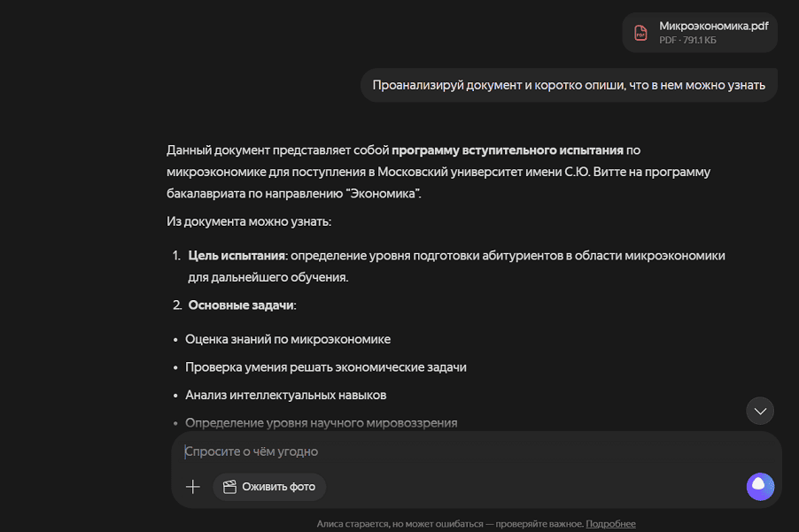The width and height of the screenshot is (799, 532).
Task: Click the Оживить фото button label
Action: [278, 487]
